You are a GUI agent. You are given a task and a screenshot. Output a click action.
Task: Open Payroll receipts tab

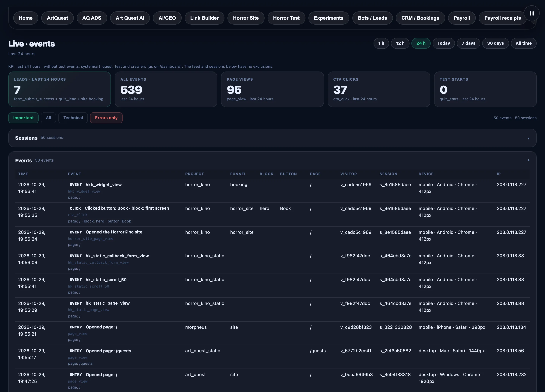(x=503, y=18)
